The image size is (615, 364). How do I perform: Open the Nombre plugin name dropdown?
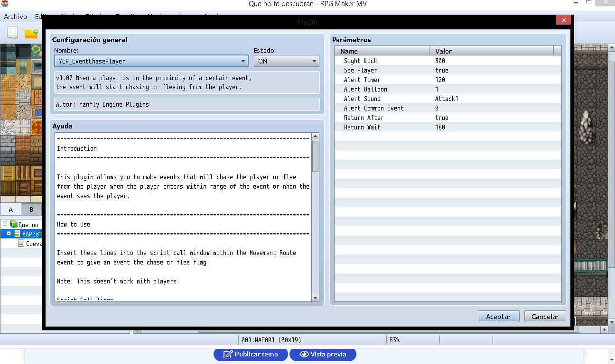[151, 61]
